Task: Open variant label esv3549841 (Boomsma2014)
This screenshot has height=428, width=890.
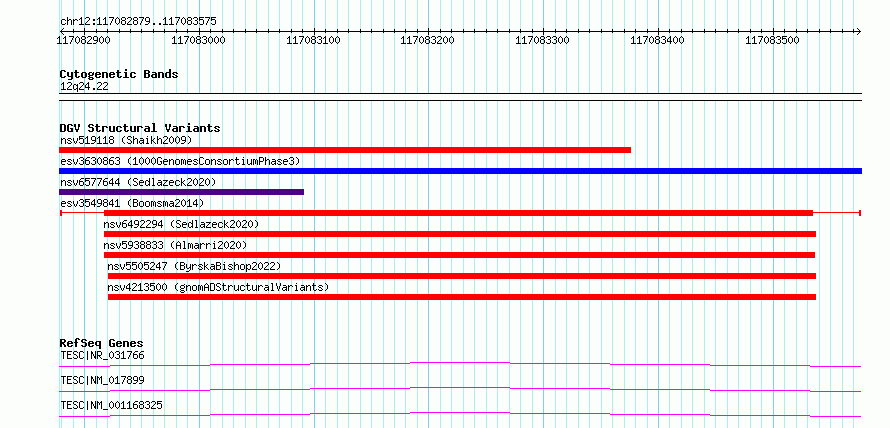Action: click(132, 203)
